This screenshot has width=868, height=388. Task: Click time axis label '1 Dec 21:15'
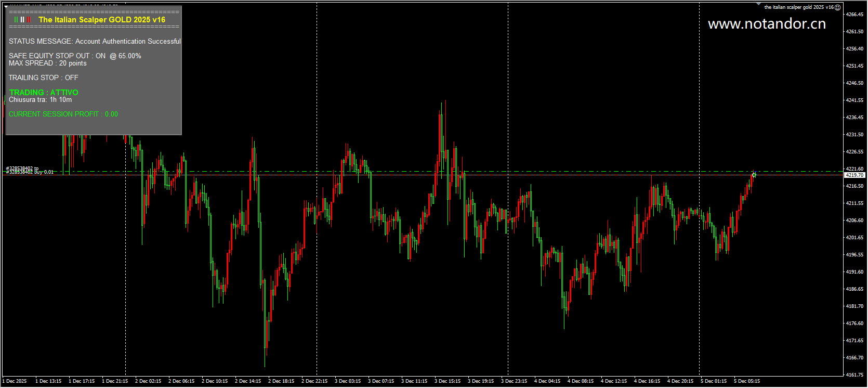click(x=115, y=381)
